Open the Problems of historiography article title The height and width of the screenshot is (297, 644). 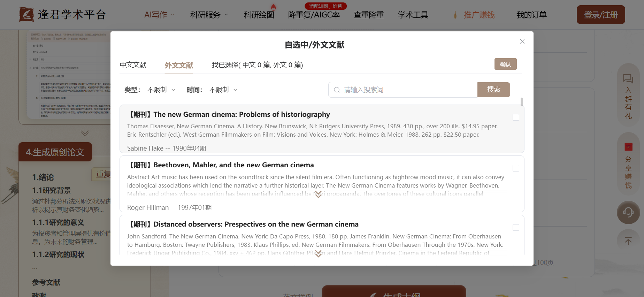pyautogui.click(x=229, y=114)
